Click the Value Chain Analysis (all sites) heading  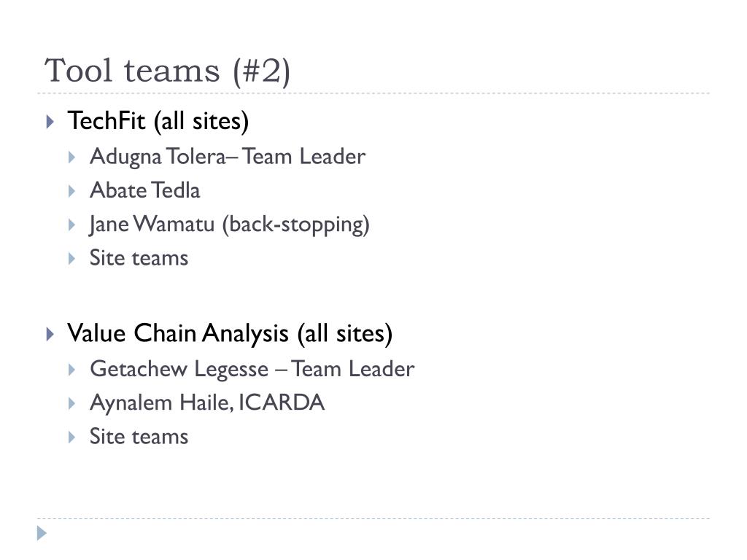(x=230, y=333)
